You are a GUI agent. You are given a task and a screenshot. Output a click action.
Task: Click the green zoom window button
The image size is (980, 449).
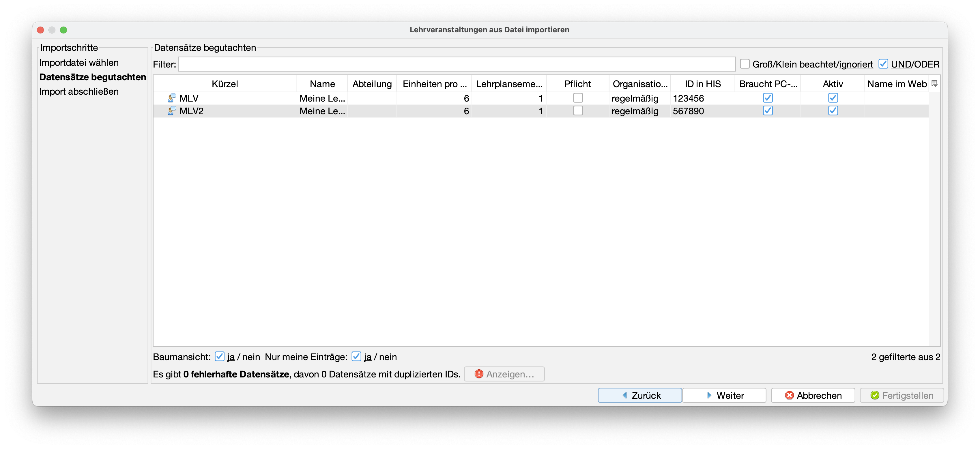pos(63,30)
